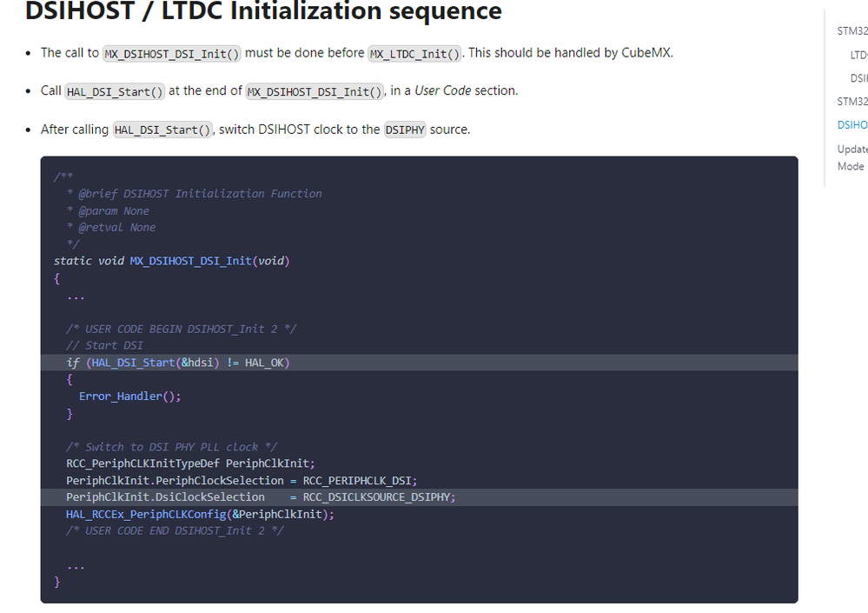868x613 pixels.
Task: Navigate to the Update Mode section link
Action: click(852, 157)
